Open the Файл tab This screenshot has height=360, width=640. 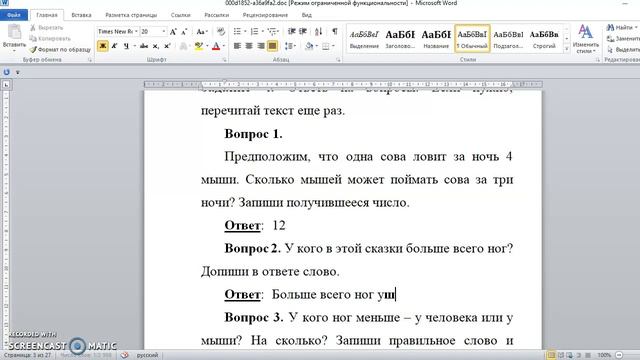coord(13,15)
